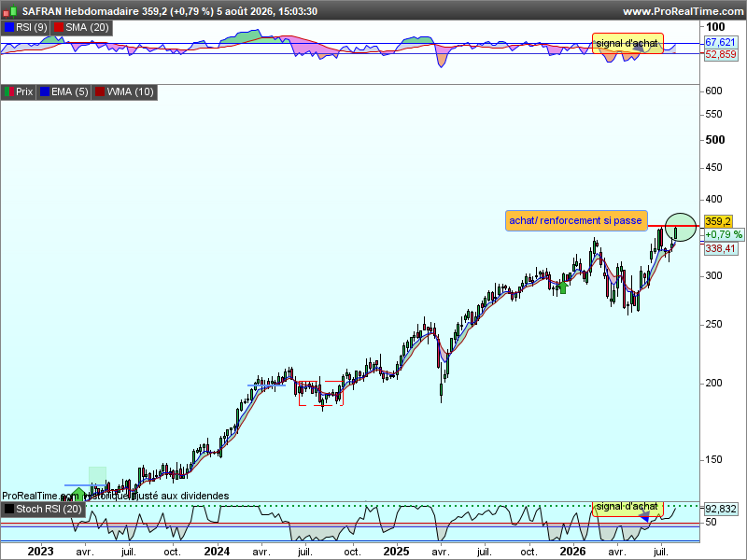Viewport: 747px width, 560px height.
Task: Click the candlestick icon in the title bar
Action: pos(9,11)
